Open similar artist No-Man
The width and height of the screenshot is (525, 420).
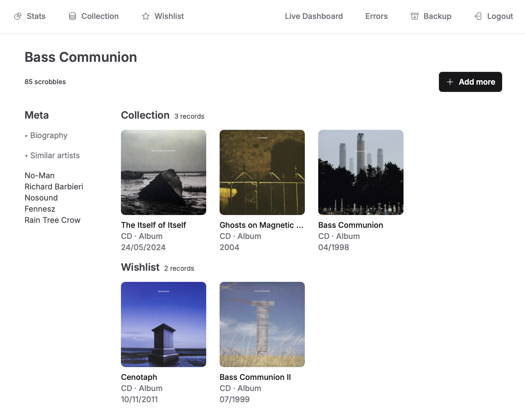40,175
